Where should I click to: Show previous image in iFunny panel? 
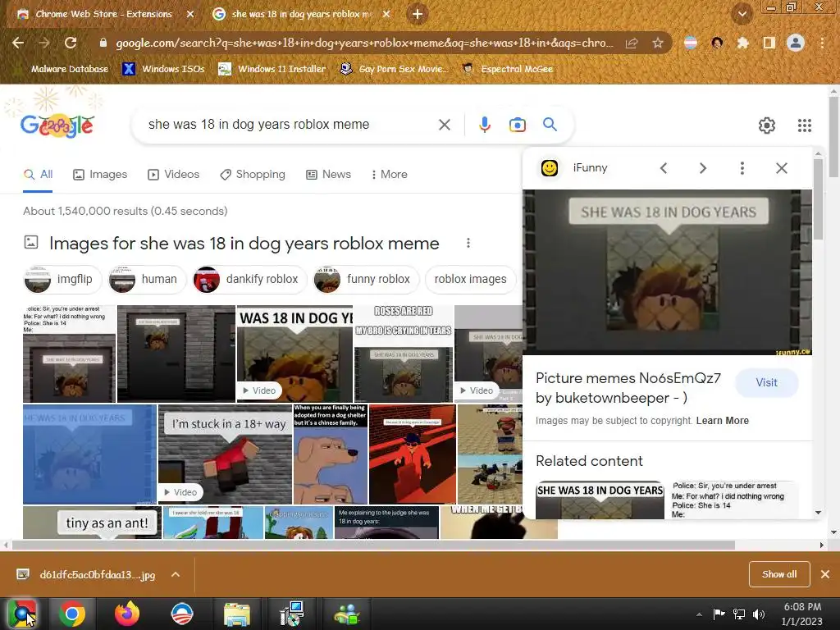click(x=663, y=168)
